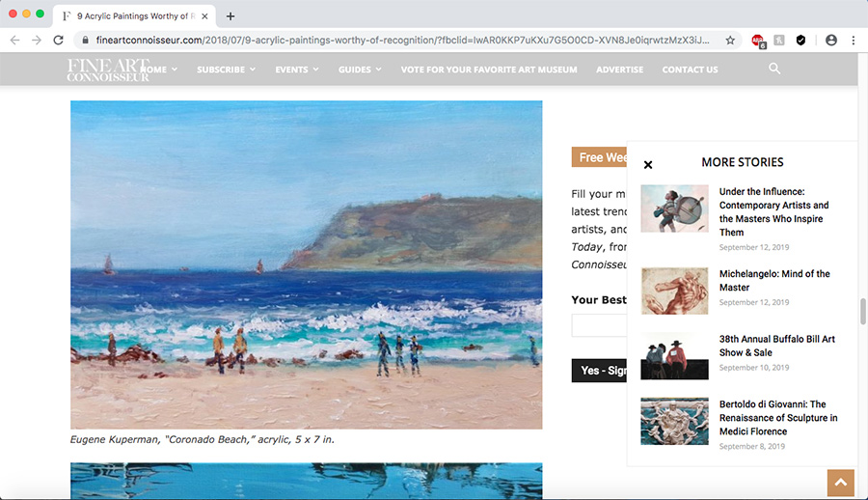Click the second painting image below

(306, 481)
